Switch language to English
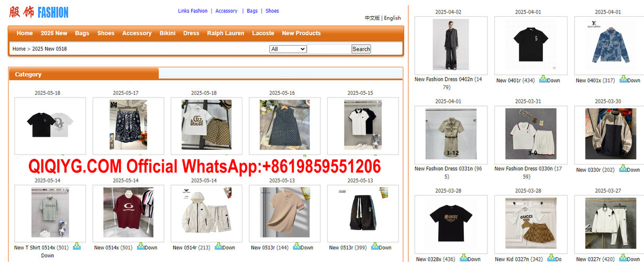Screen dimensions: 644x262 [392, 18]
